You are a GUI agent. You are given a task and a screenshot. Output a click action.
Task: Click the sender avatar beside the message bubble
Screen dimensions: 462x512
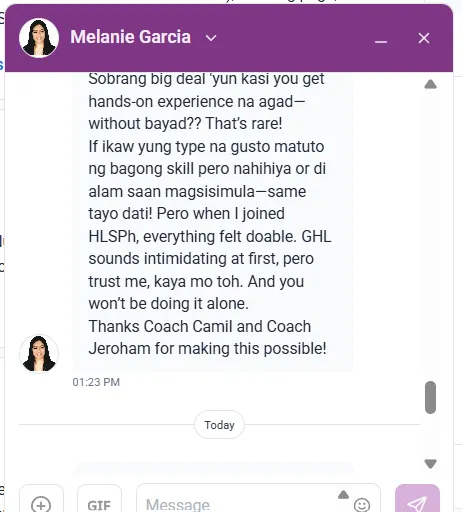[x=39, y=353]
